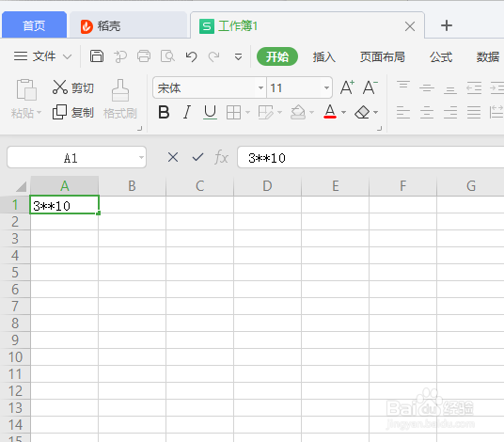Click the Paste clipboard icon
504x442 pixels.
(26, 89)
